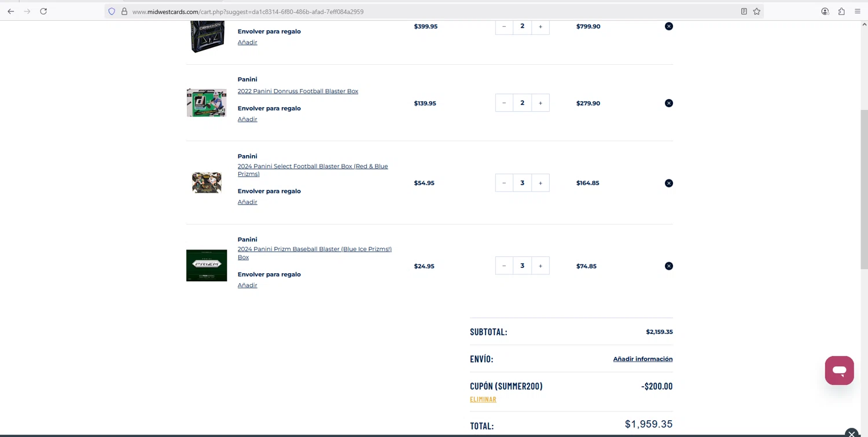This screenshot has height=437, width=868.
Task: Click the Donruss Football Blaster Box thumbnail
Action: tap(207, 103)
